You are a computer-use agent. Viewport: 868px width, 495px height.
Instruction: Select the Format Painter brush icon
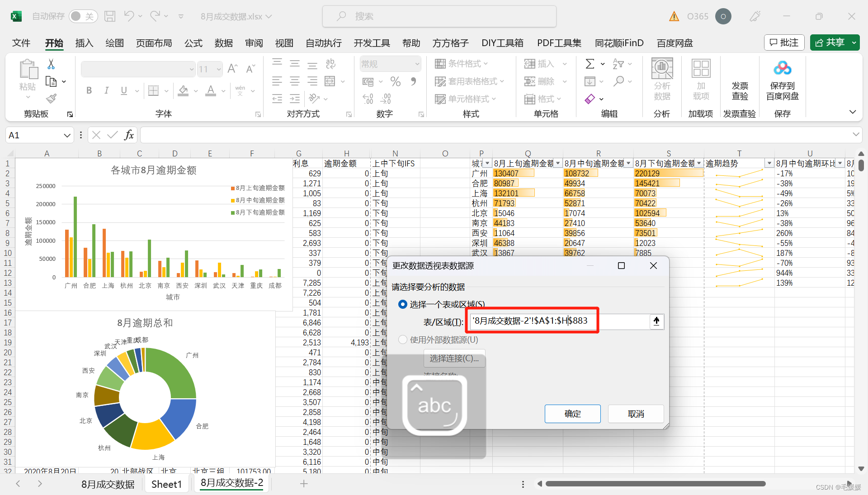tap(51, 99)
